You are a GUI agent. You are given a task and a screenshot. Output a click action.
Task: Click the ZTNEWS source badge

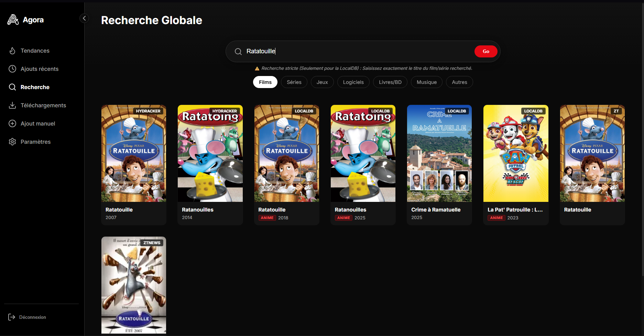point(152,243)
